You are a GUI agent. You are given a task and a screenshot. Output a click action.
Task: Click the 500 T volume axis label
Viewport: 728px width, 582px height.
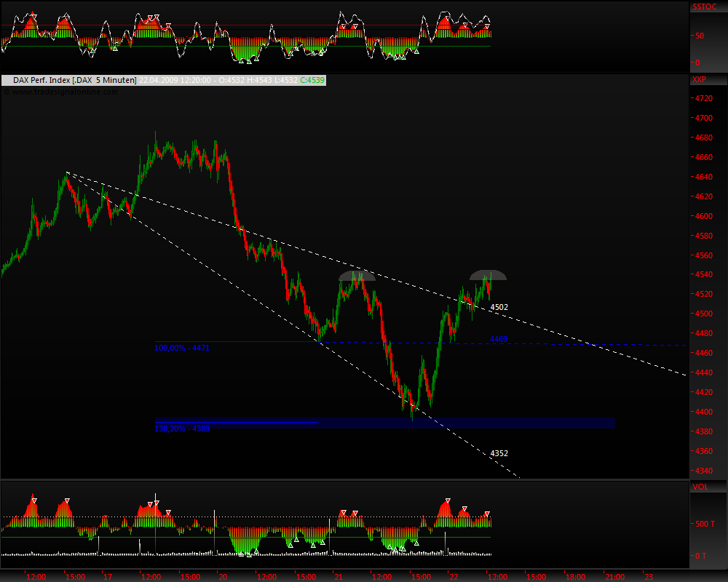tap(703, 524)
